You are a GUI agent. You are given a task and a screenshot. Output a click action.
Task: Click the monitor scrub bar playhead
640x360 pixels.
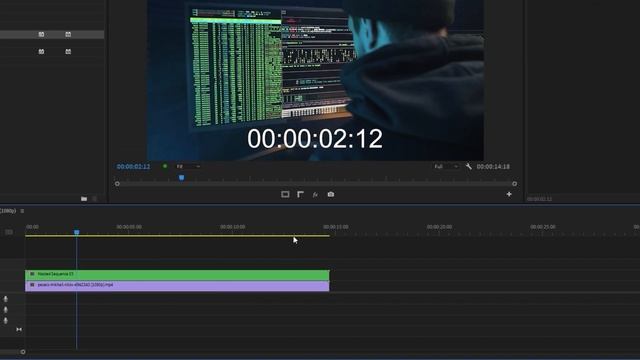[182, 178]
